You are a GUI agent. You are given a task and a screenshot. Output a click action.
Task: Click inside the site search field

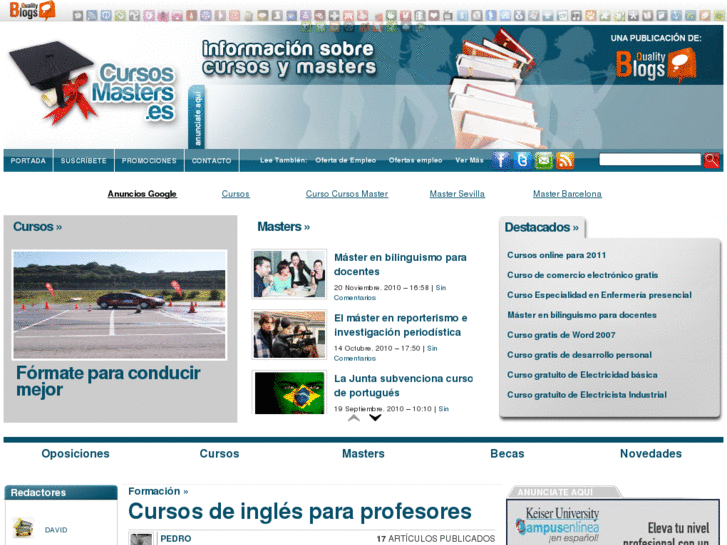click(650, 160)
